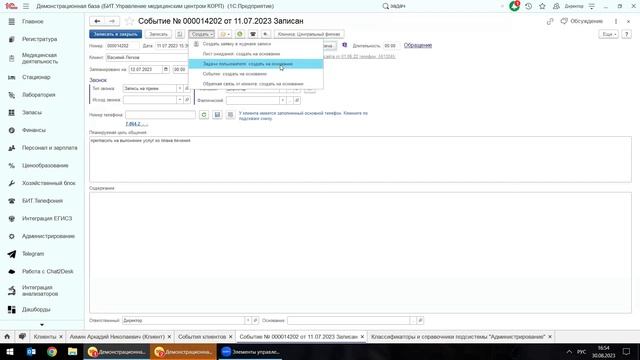Open Telegram section in sidebar
Image resolution: width=640 pixels, height=360 pixels.
click(33, 254)
